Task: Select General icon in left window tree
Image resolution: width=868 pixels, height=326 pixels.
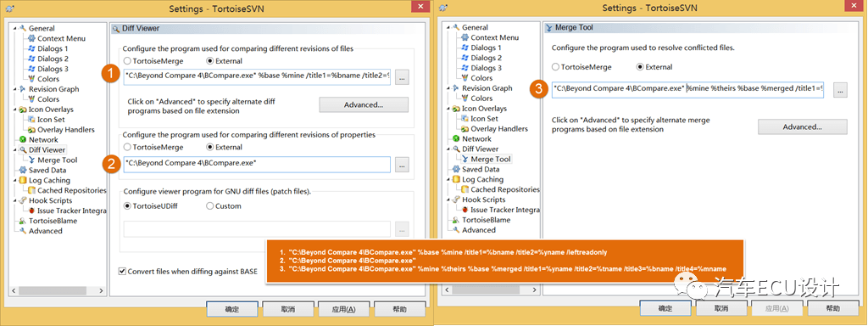Action: (x=22, y=28)
